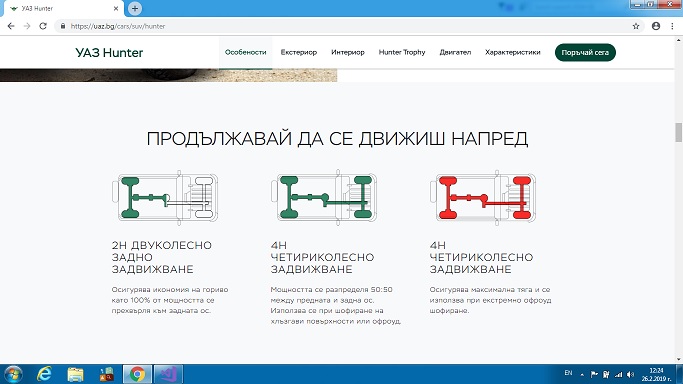This screenshot has height=384, width=683.
Task: Switch to Google Chrome on the taskbar
Action: pyautogui.click(x=137, y=374)
